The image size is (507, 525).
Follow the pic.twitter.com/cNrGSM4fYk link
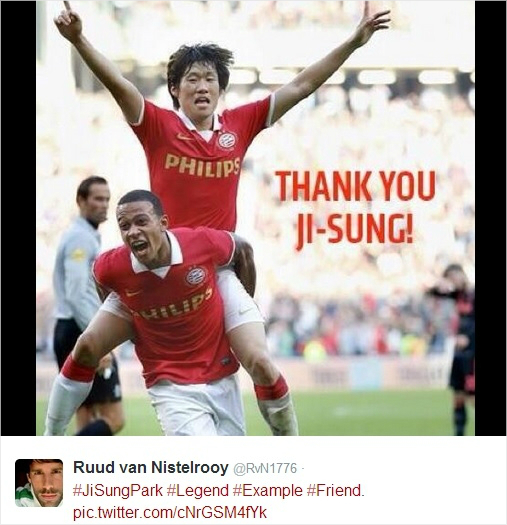click(x=170, y=513)
